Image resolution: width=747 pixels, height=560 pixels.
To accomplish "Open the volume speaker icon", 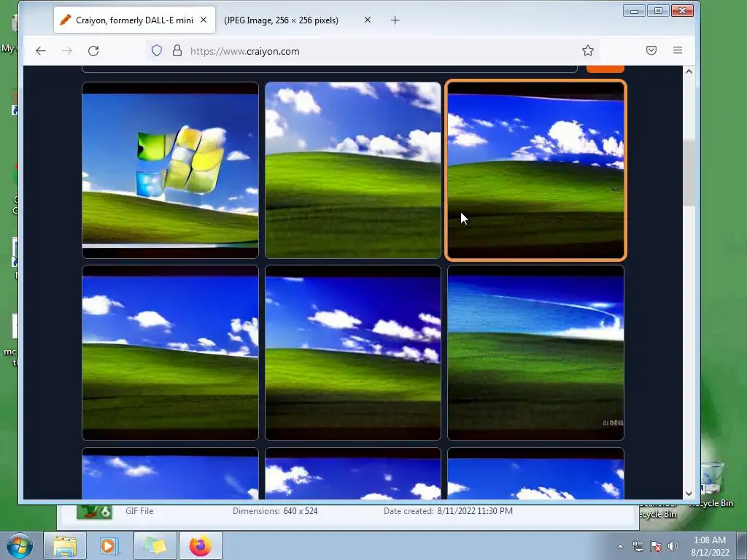I will click(x=673, y=546).
